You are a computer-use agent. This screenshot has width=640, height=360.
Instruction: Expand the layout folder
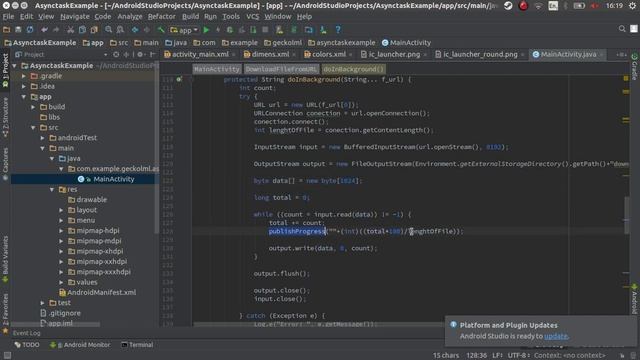point(62,210)
